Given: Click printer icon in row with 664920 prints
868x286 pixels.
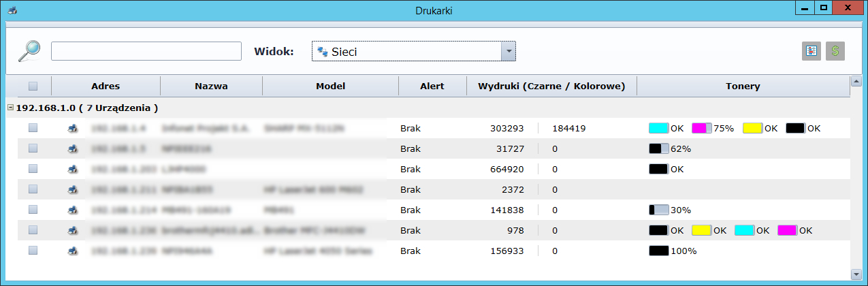Looking at the screenshot, I should coord(71,169).
